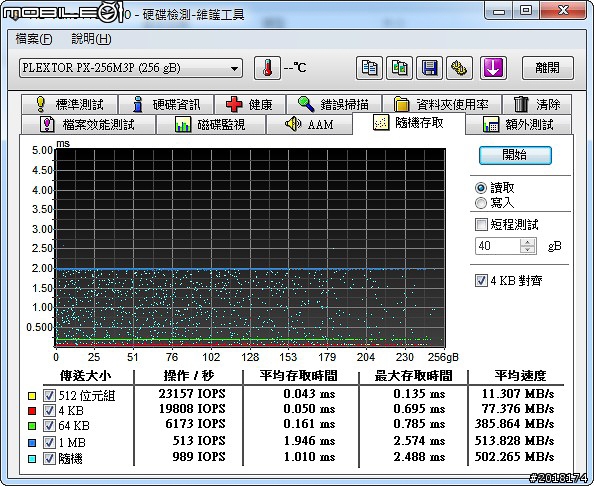Click the purple download arrow icon
The image size is (594, 486).
(493, 68)
